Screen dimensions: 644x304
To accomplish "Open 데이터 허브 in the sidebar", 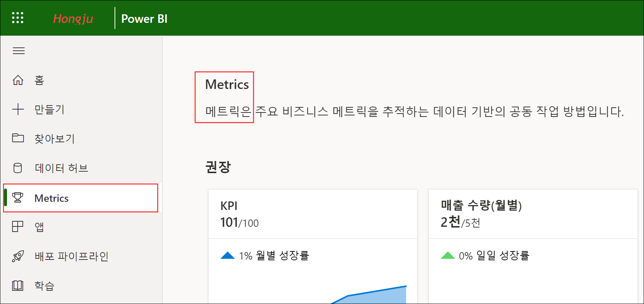I will pyautogui.click(x=61, y=168).
